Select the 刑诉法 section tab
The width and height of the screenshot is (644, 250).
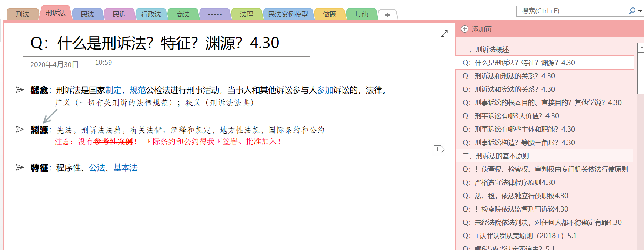tap(56, 13)
